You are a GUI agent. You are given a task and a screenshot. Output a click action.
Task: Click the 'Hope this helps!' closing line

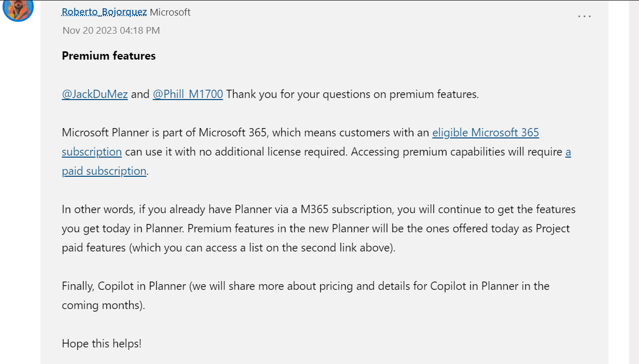(x=102, y=343)
